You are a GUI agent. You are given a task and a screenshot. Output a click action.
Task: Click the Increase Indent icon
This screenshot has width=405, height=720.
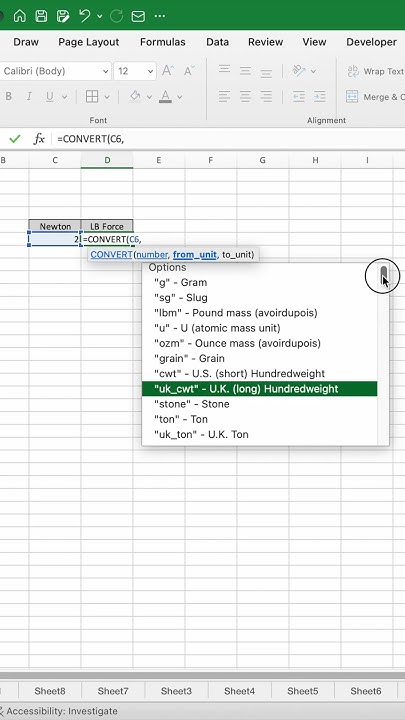pyautogui.click(x=320, y=96)
